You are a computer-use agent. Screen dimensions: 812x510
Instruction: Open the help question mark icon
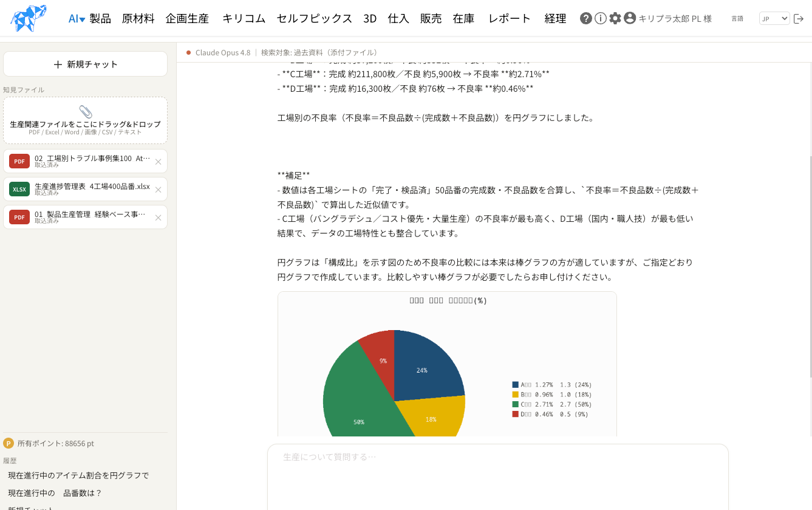pos(586,18)
